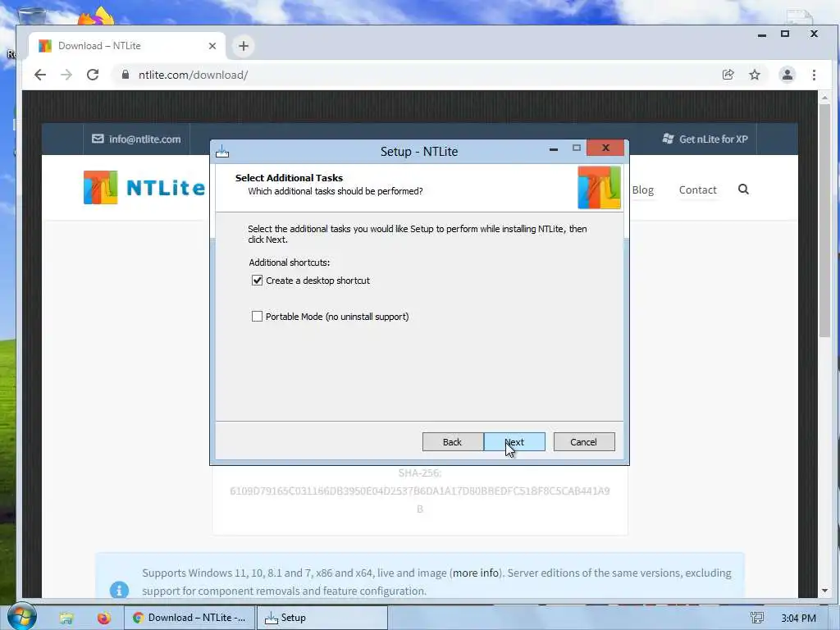Click the NTLite logo in setup header
Image resolution: width=840 pixels, height=630 pixels.
pos(599,188)
